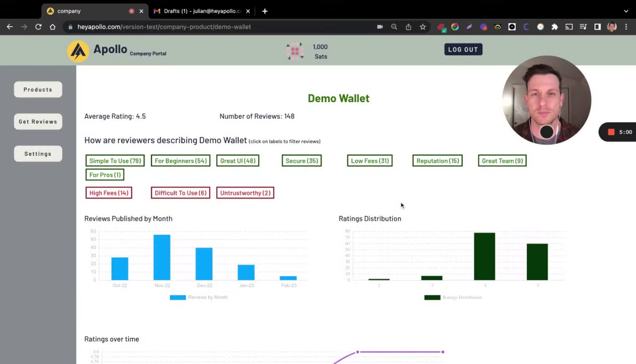
Task: Reload the page with the refresh icon
Action: pyautogui.click(x=38, y=27)
